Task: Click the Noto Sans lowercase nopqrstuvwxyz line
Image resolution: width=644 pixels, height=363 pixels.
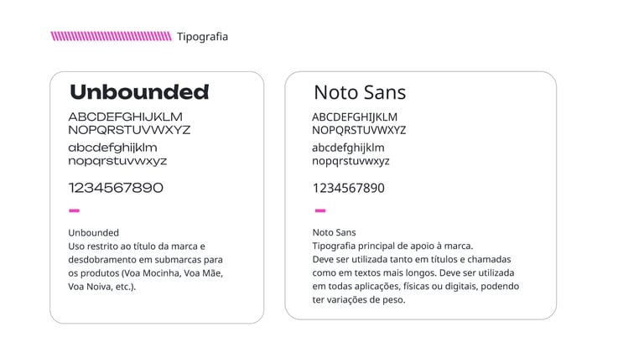Action: (351, 161)
